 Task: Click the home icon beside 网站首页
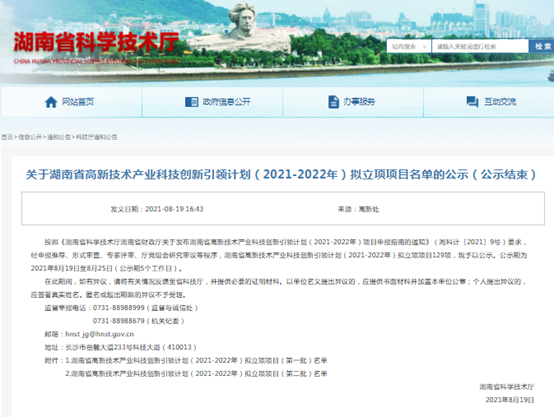[51, 102]
